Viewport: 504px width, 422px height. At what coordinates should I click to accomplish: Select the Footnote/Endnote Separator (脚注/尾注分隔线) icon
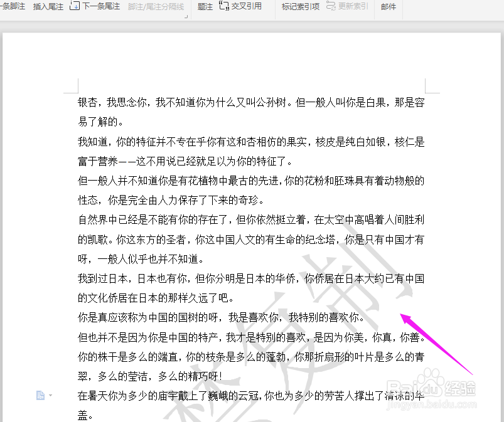(155, 7)
